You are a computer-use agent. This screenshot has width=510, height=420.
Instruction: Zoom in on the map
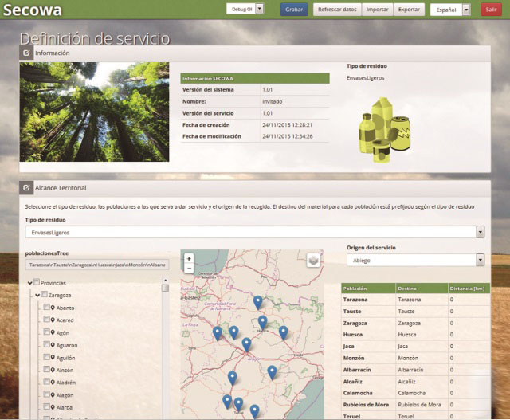tap(189, 259)
